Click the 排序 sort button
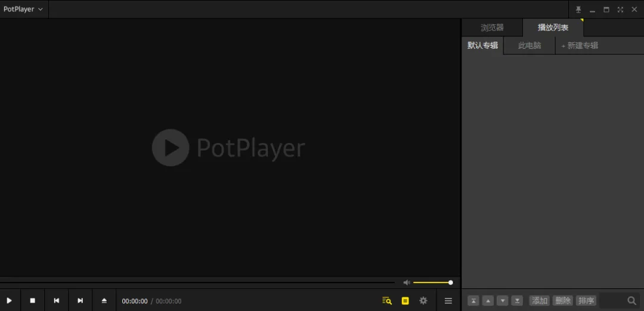 coord(586,301)
